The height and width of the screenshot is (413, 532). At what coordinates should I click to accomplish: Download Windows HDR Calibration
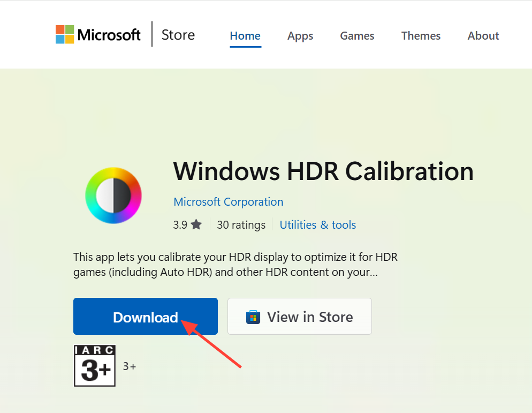146,316
